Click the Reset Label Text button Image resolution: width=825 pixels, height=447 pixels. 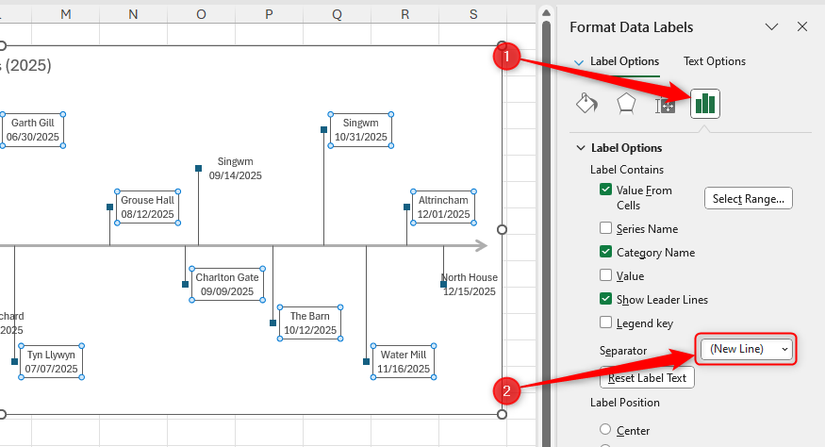click(x=647, y=378)
